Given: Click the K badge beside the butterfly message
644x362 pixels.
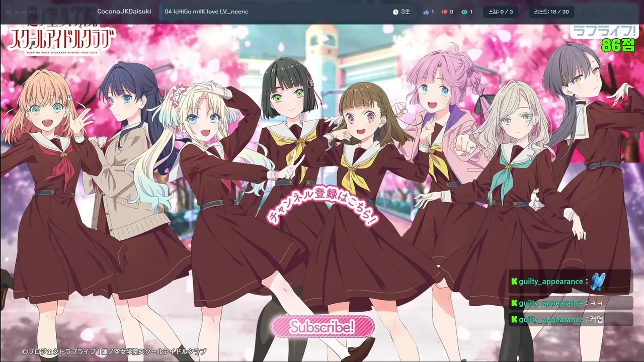Looking at the screenshot, I should pyautogui.click(x=514, y=282).
